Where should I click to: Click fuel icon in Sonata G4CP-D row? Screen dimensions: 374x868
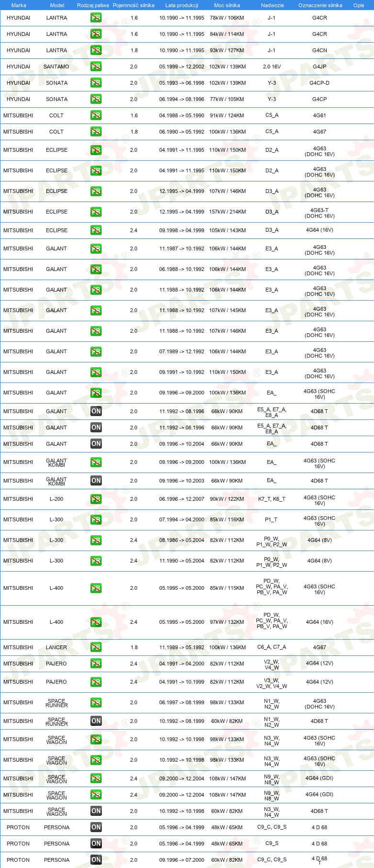click(96, 83)
